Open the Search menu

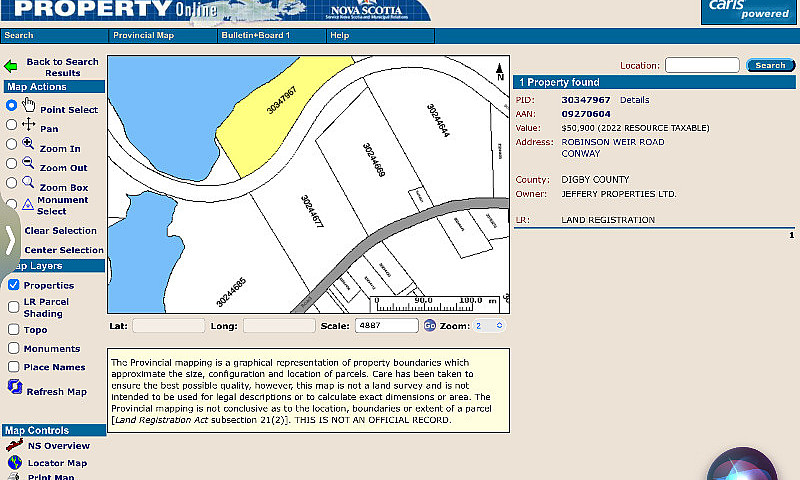[55, 36]
